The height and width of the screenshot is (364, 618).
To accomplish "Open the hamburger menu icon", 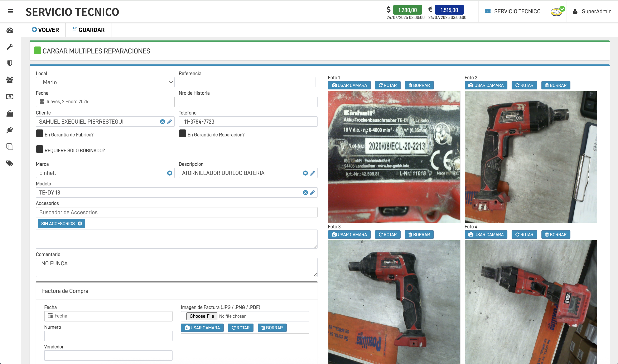I will tap(10, 11).
